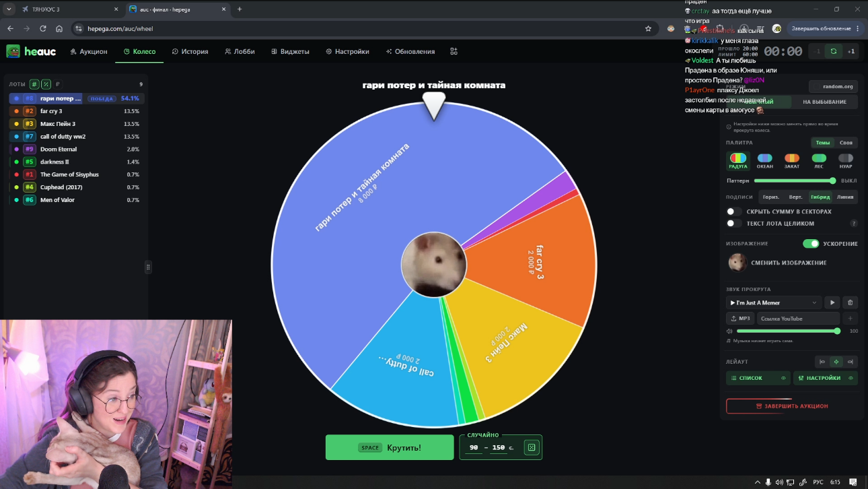Screen dimensions: 868x489
Task: Open the Виджеты tab
Action: (290, 51)
